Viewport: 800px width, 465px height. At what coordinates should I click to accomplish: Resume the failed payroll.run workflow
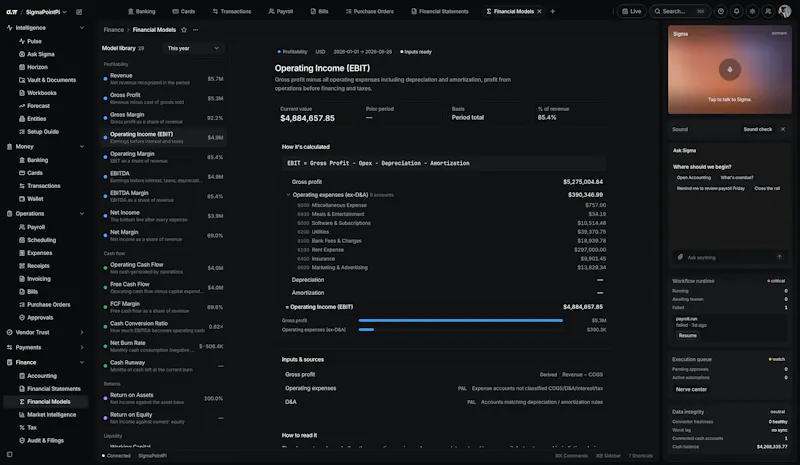687,335
